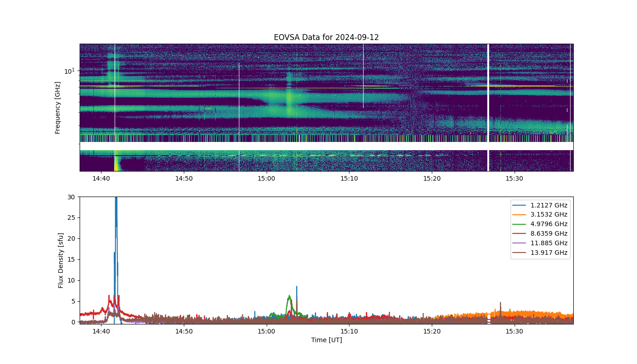
Task: Click '15:10' tick under the spectrogram
Action: [349, 179]
